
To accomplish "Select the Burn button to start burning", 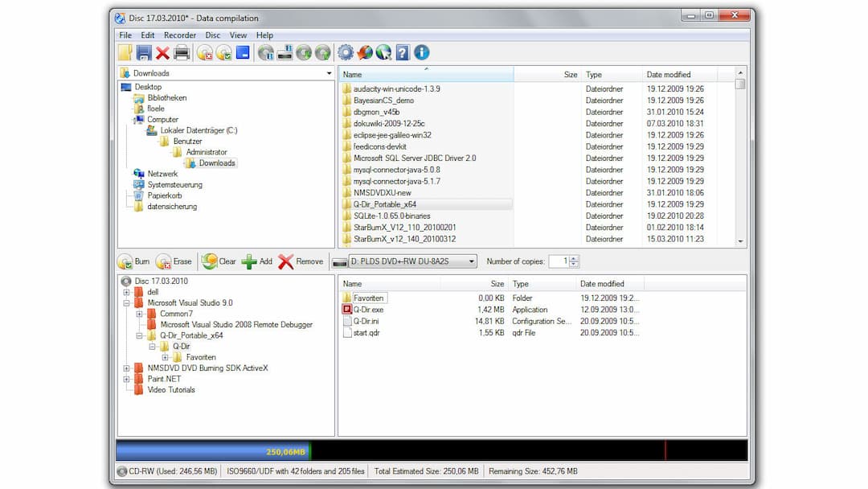I will [x=134, y=261].
